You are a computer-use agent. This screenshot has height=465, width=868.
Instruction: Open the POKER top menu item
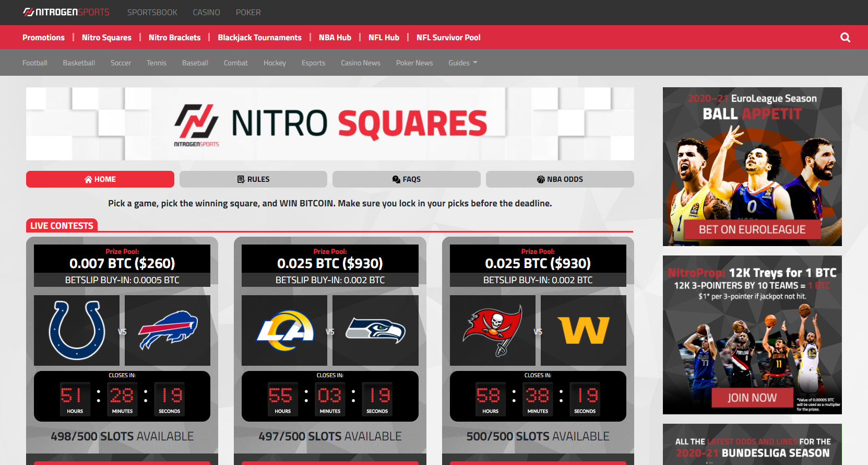(248, 12)
